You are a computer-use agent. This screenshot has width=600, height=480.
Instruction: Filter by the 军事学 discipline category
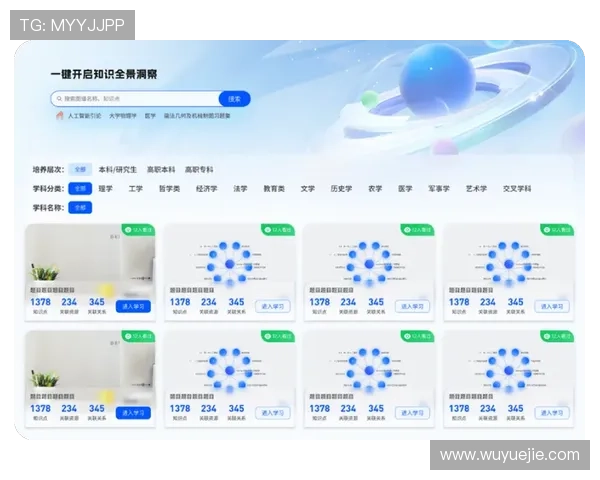[439, 188]
